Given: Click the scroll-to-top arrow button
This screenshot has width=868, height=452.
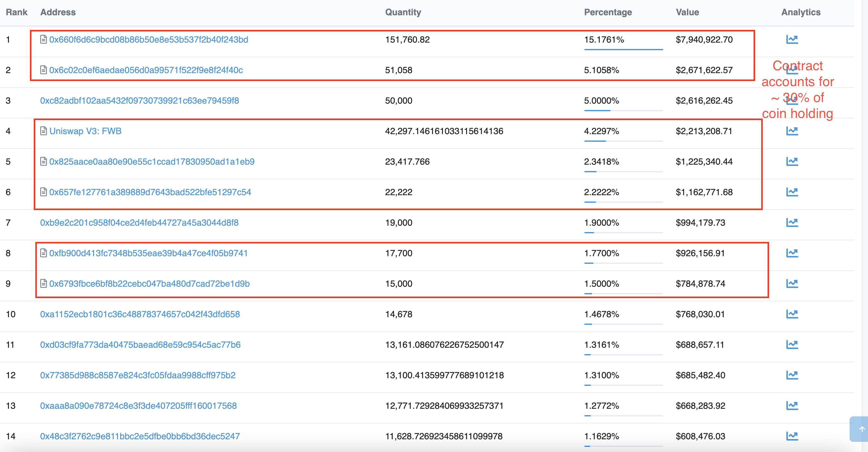Looking at the screenshot, I should (x=861, y=429).
